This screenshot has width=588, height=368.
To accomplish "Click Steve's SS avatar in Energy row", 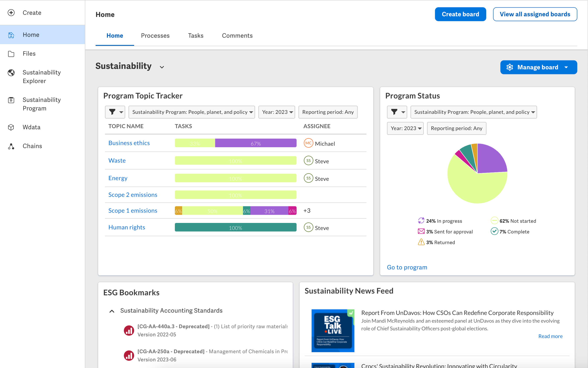I will tap(308, 178).
